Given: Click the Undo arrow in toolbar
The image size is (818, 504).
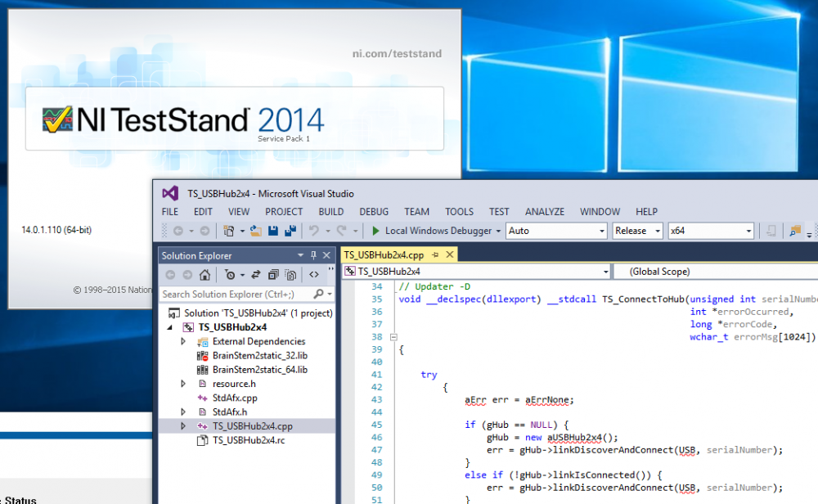Looking at the screenshot, I should click(x=314, y=232).
